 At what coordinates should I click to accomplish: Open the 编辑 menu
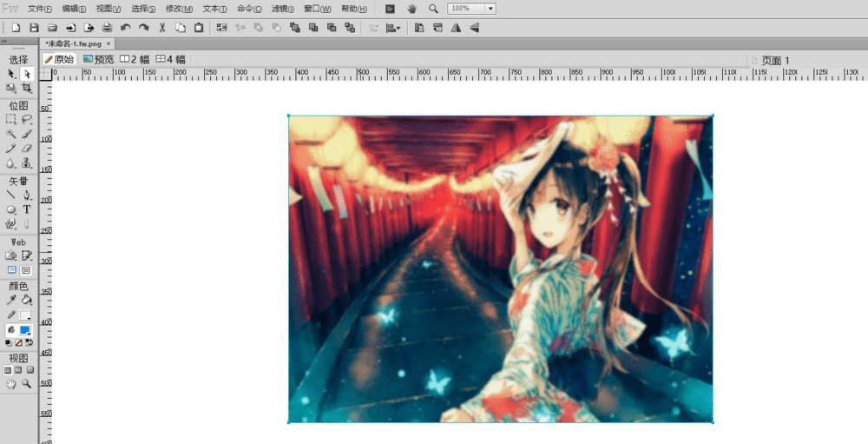pos(74,9)
